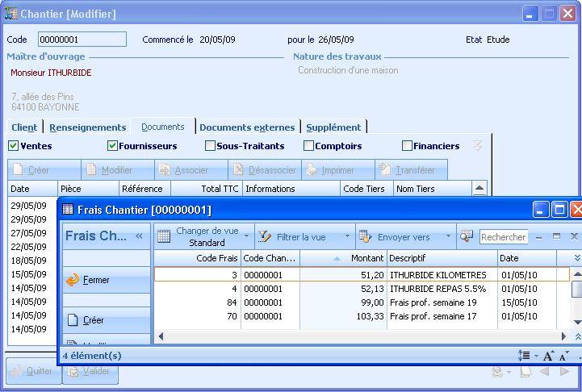Open the Envoyer vers dropdown arrow
Screen dimensions: 582x392
point(448,236)
